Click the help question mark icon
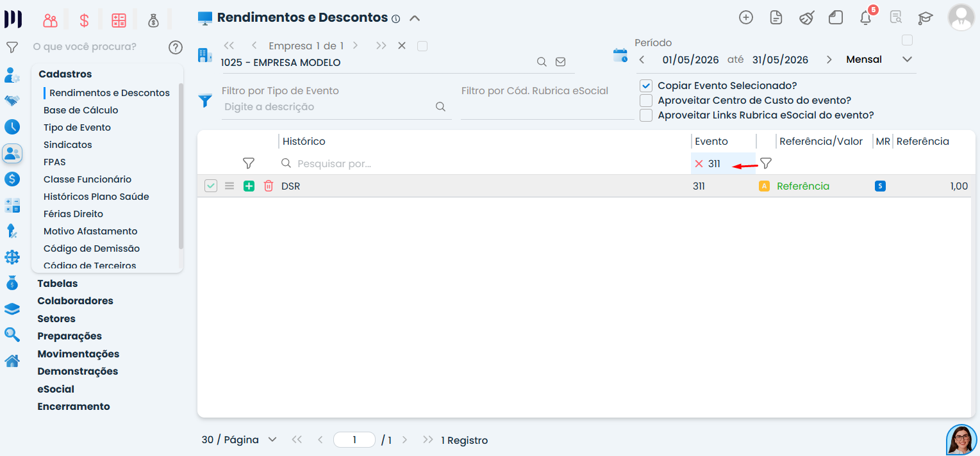Screen dimensions: 980x456 (x=176, y=47)
